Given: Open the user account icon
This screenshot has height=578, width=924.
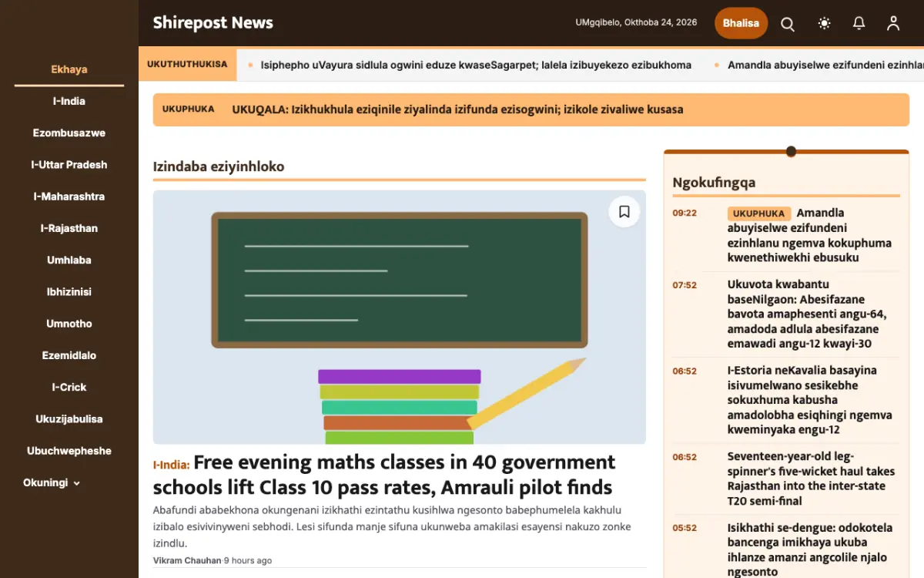Looking at the screenshot, I should tap(893, 24).
